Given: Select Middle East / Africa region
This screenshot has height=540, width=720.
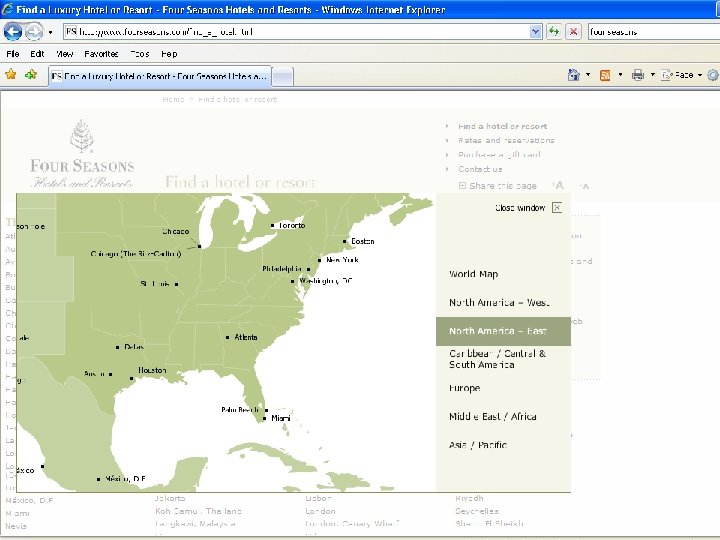Looking at the screenshot, I should pyautogui.click(x=493, y=416).
